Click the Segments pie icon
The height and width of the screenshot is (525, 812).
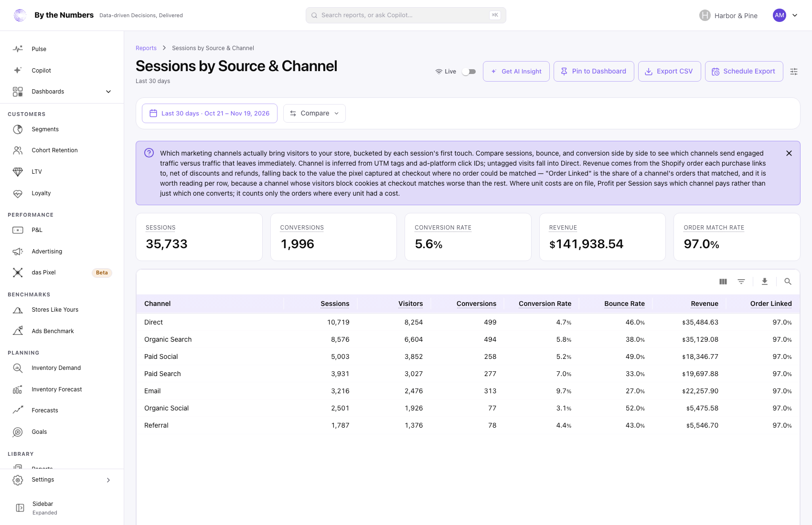(18, 129)
